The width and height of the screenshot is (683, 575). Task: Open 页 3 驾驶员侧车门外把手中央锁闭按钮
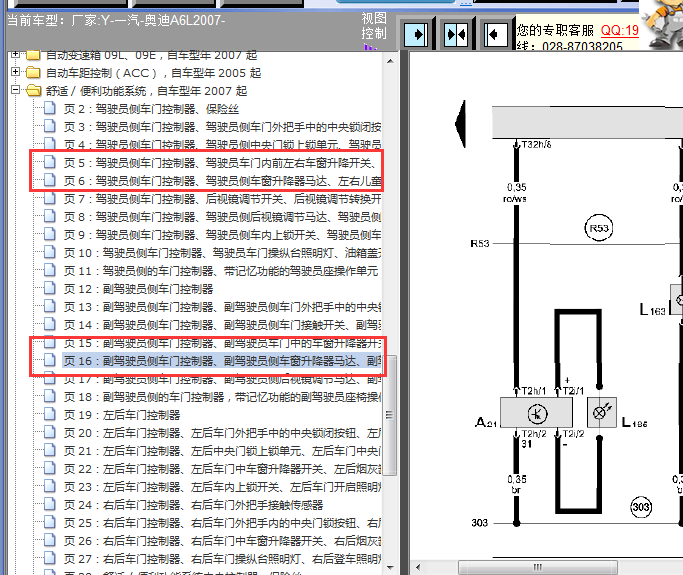pos(222,127)
